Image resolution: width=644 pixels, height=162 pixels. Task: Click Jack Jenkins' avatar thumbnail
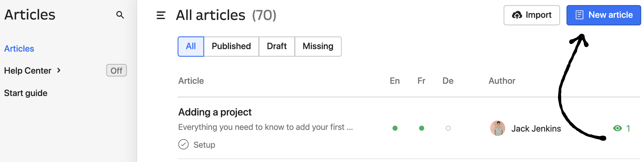click(x=497, y=128)
